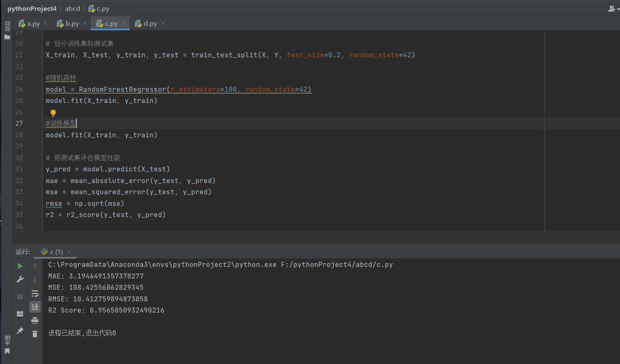Open the bookmarks tool window
620x364 pixels.
click(7, 344)
